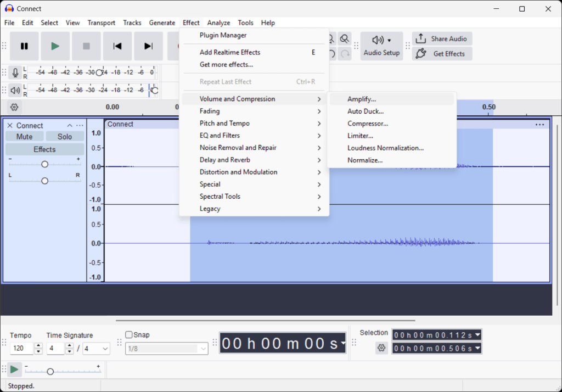This screenshot has height=392, width=562.
Task: Click the Skip to Start button
Action: click(117, 46)
